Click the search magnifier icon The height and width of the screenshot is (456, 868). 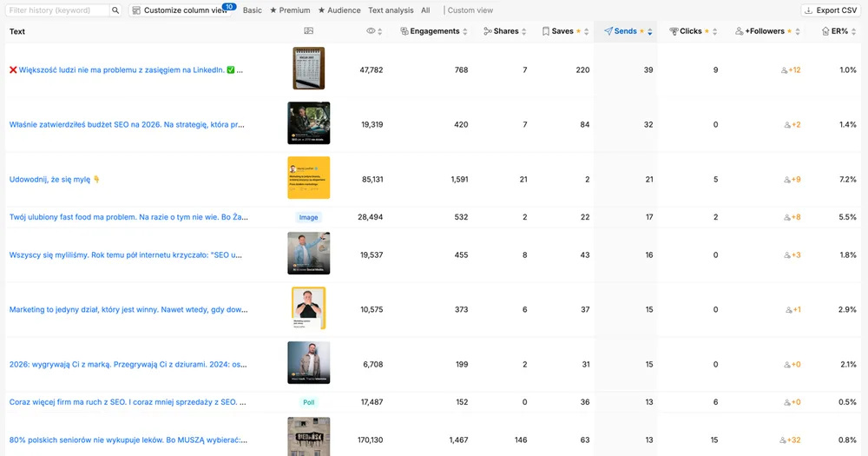(x=115, y=10)
